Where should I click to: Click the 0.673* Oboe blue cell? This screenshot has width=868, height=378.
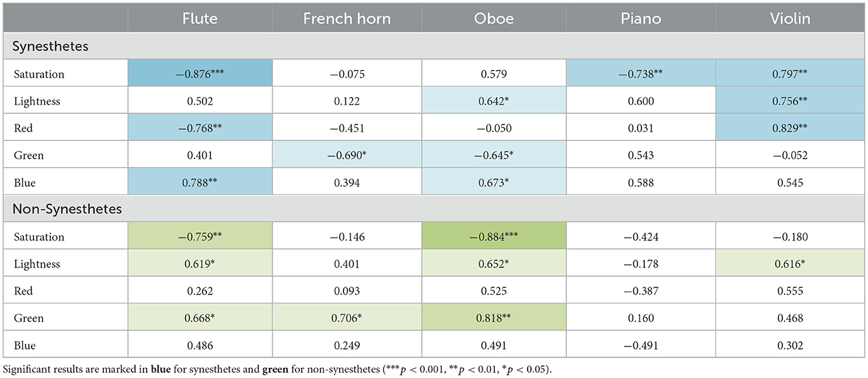494,182
